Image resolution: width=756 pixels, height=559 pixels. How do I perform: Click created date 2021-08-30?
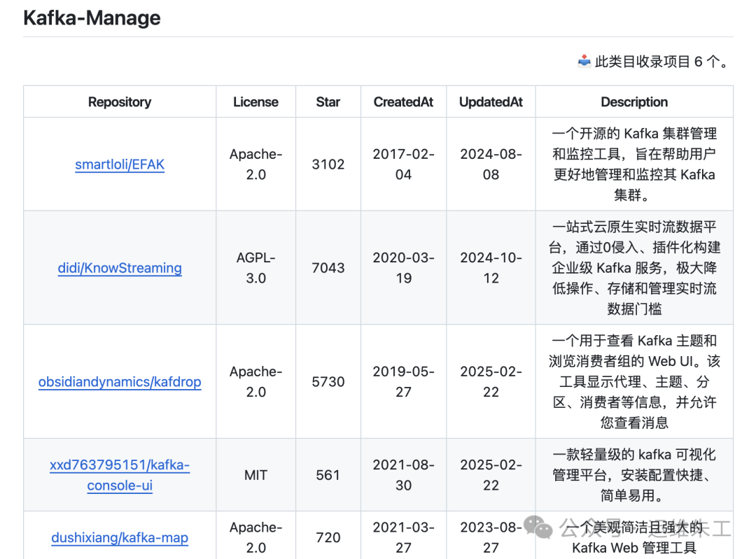[404, 475]
